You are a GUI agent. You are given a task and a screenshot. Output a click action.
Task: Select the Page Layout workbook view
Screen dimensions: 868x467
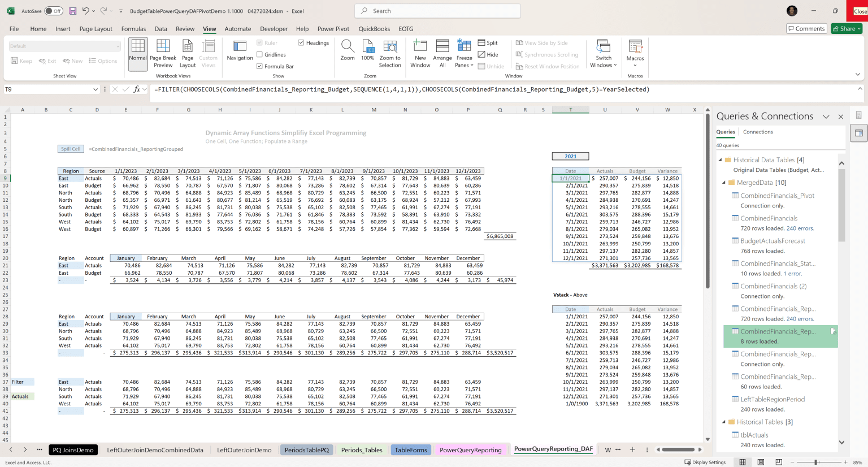coord(187,53)
